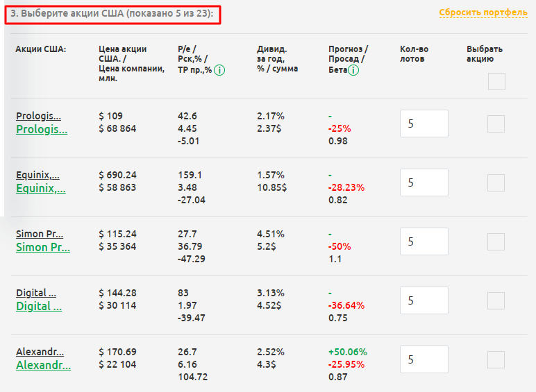
Task: Follow the green Simon Pr... link
Action: [x=43, y=247]
